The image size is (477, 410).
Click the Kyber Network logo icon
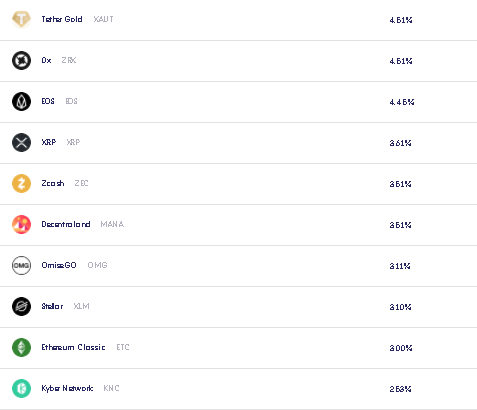click(x=21, y=388)
